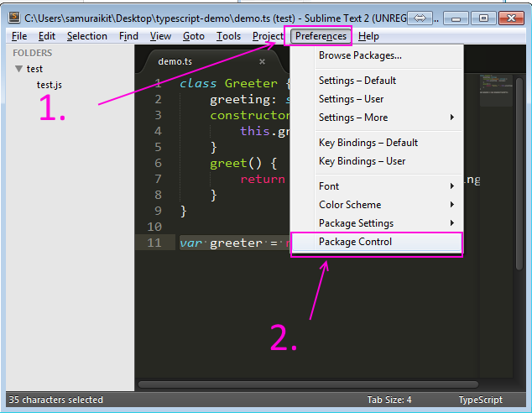Click line number 1 in the gutter
Viewport: 532px width, 413px height.
(x=158, y=83)
